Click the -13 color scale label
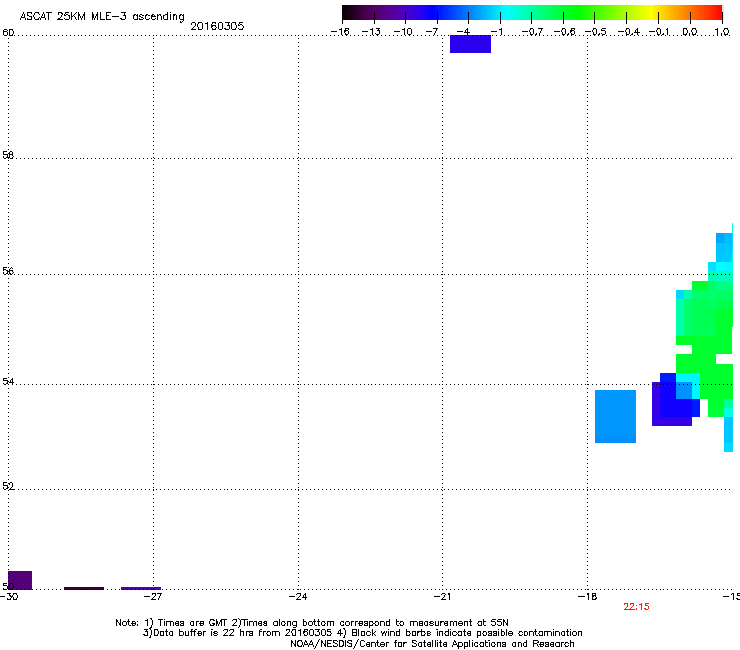The height and width of the screenshot is (650, 740). [x=371, y=32]
